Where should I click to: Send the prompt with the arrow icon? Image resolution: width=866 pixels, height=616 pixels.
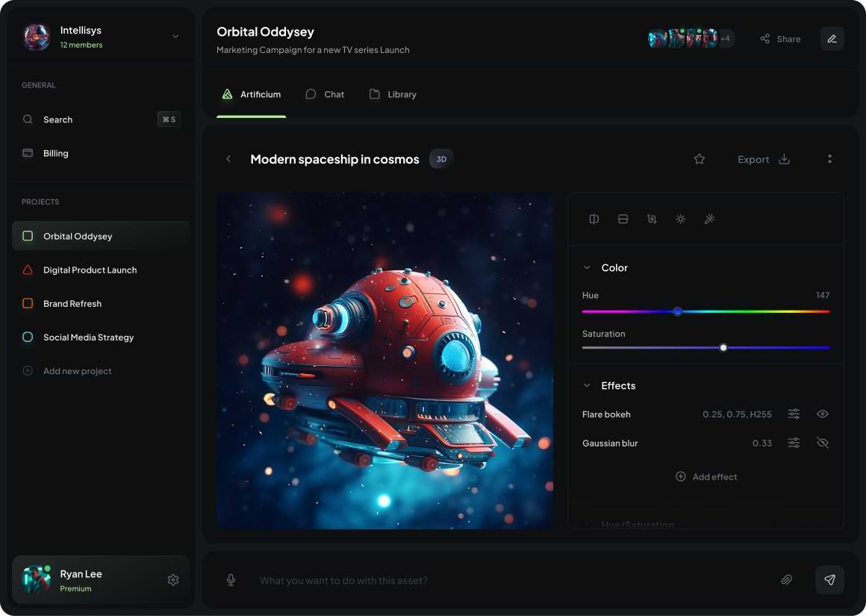829,579
